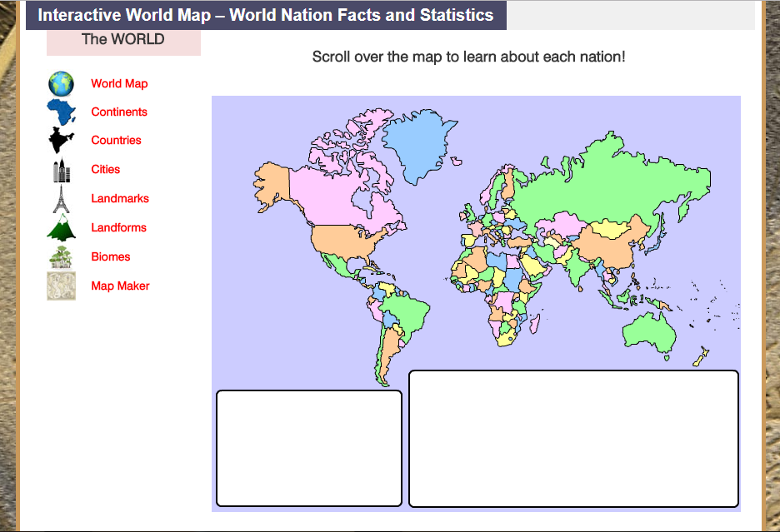Click the Countries text link
The height and width of the screenshot is (532, 780).
click(116, 140)
